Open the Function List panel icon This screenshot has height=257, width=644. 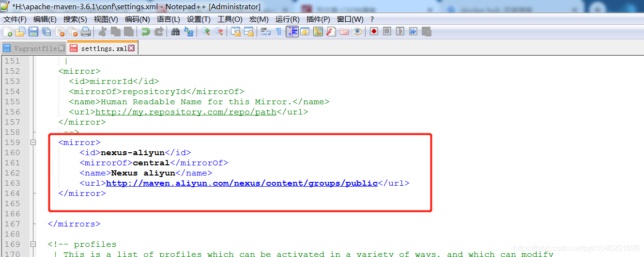coord(331,32)
